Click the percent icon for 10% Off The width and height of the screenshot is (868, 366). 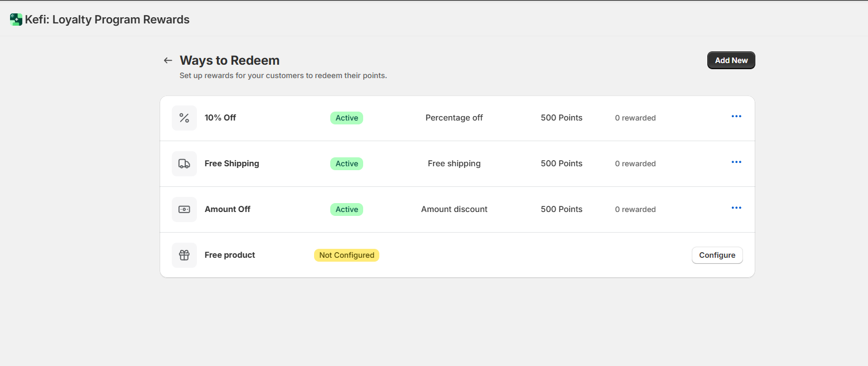point(184,118)
